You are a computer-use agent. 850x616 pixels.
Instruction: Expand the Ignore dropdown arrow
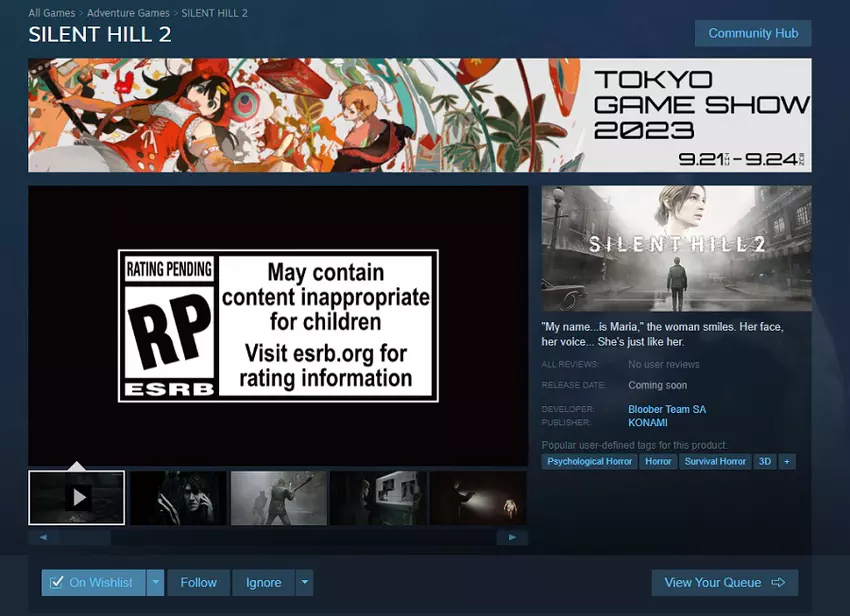(x=304, y=583)
